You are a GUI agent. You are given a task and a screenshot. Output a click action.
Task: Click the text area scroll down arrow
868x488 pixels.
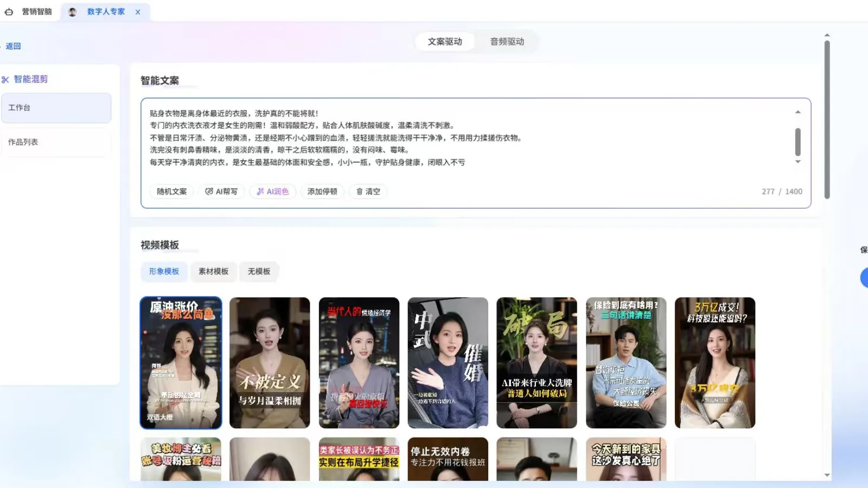point(797,162)
